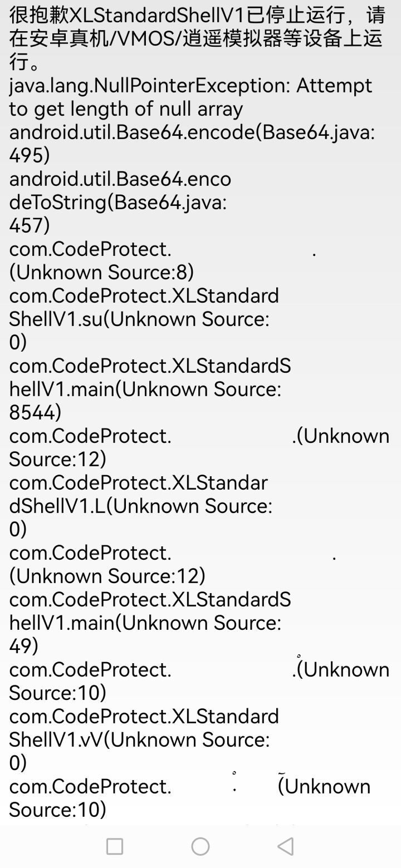The height and width of the screenshot is (868, 401).
Task: Tap the square recent apps icon
Action: point(115,846)
